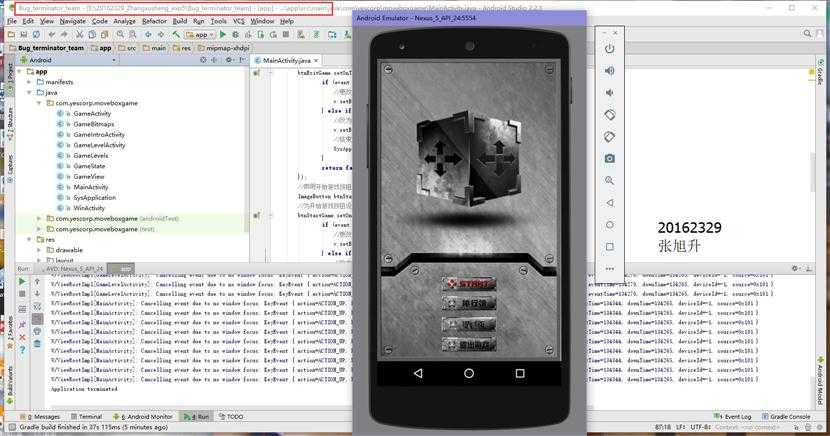Expand moveboxgame test package
830x436 pixels.
[39, 229]
